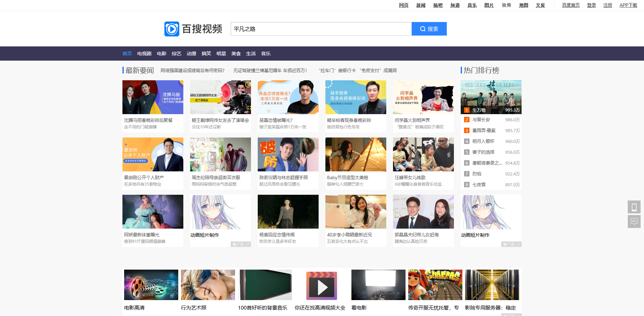The width and height of the screenshot is (644, 316).
Task: Click the 百搜视频 play logo icon
Action: (x=172, y=29)
